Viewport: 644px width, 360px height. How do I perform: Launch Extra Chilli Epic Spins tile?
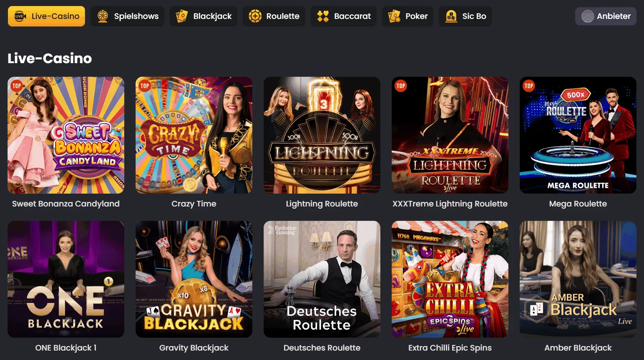(x=450, y=279)
